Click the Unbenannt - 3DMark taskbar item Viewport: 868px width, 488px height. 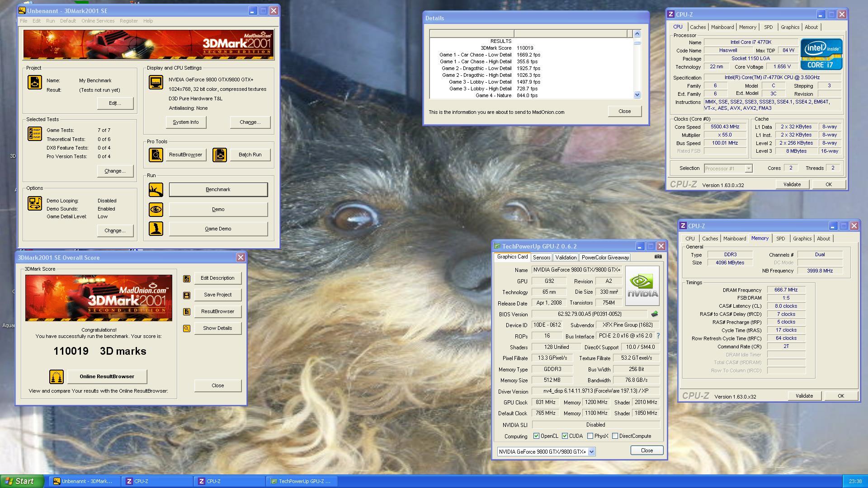(x=85, y=481)
